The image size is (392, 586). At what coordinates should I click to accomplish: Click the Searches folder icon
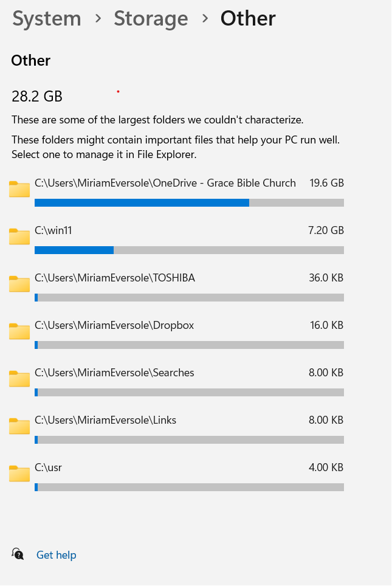click(x=19, y=379)
